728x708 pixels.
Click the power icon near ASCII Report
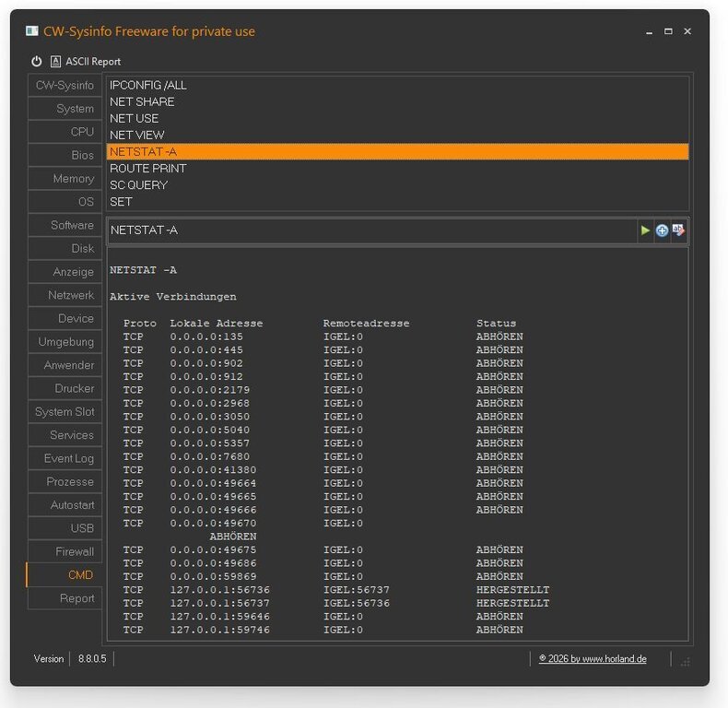pyautogui.click(x=37, y=62)
